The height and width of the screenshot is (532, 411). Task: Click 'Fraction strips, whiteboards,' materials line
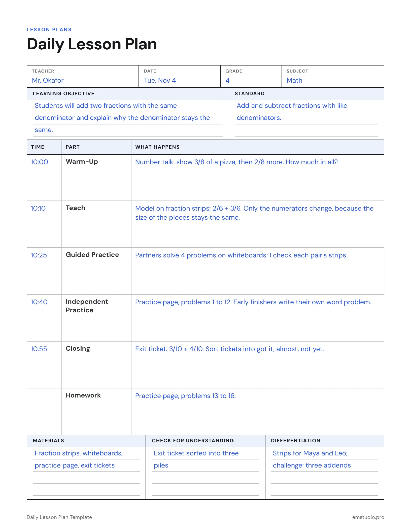[x=79, y=453]
